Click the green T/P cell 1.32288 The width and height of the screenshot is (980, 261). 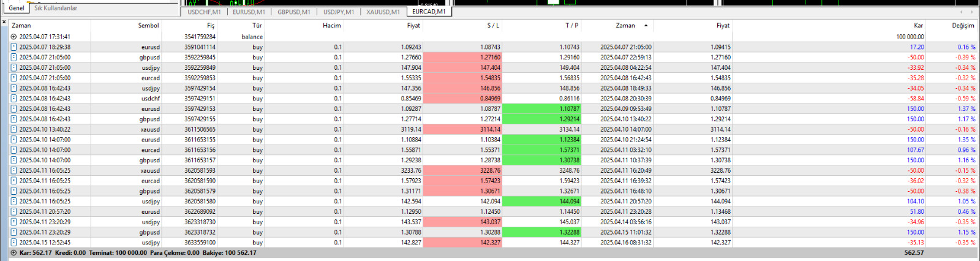coord(541,232)
